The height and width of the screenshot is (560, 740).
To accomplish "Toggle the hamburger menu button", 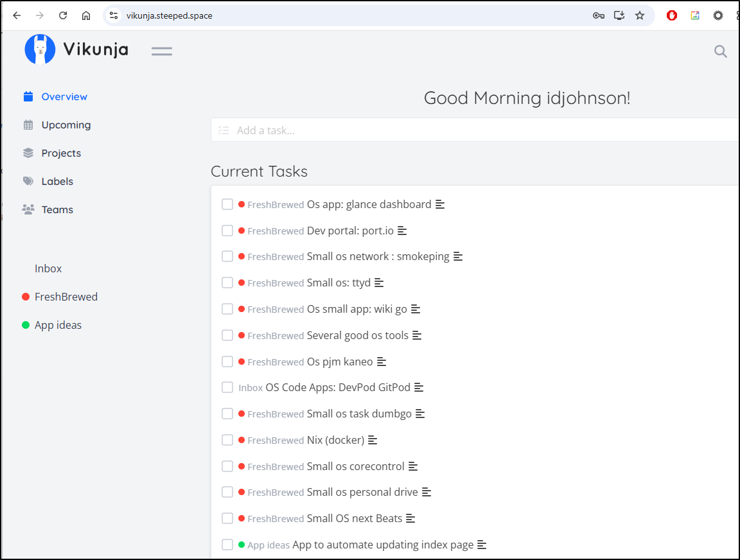I will tap(162, 51).
